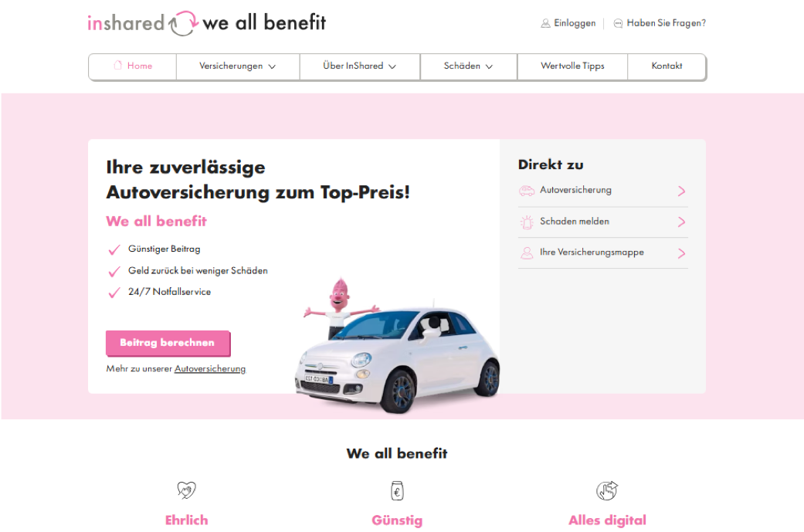Expand the Schäden dropdown menu
Viewport: 804px width, 532px height.
[x=469, y=66]
